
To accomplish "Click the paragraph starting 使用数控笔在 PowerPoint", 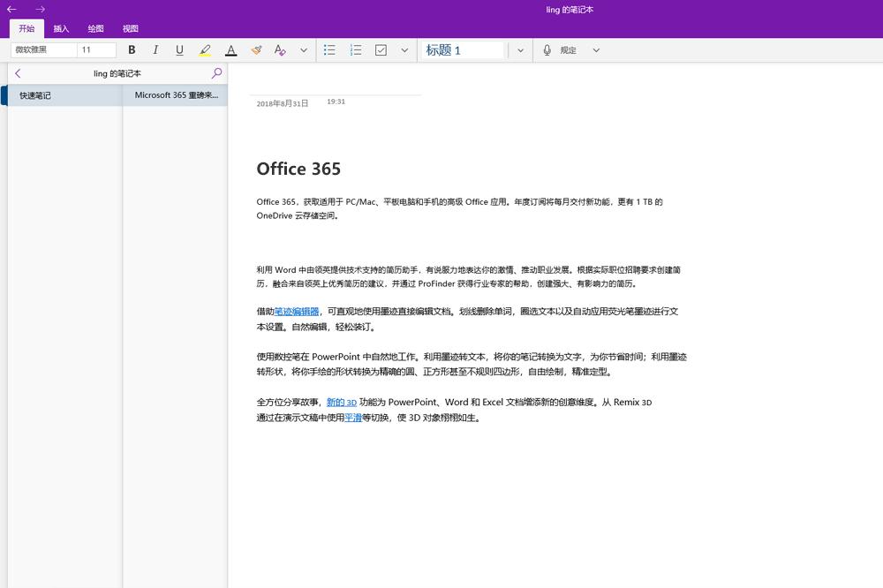I will (x=472, y=364).
